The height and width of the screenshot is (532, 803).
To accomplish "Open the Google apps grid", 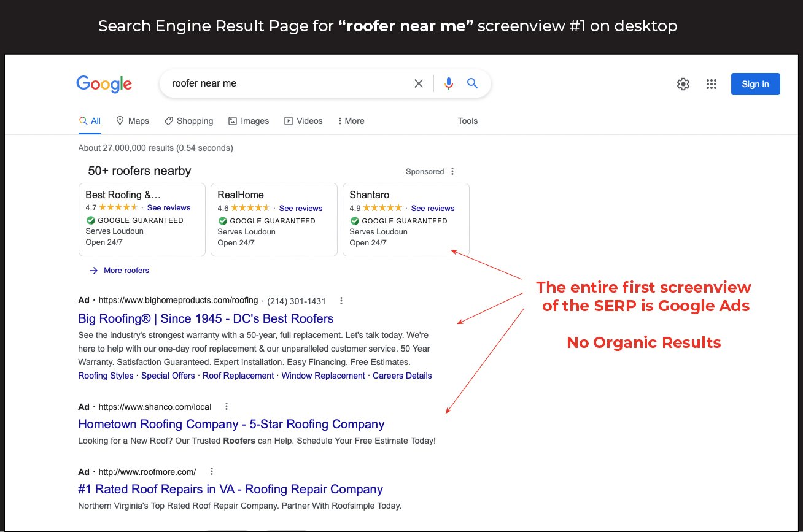I will point(712,84).
